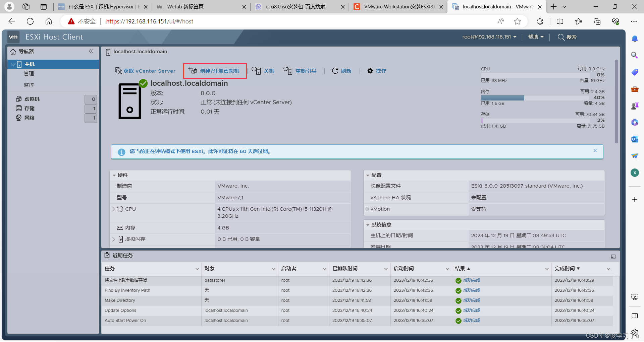Switch to the esxi8.0.iso 百度搜索 browser tab
This screenshot has width=644, height=342.
[300, 7]
